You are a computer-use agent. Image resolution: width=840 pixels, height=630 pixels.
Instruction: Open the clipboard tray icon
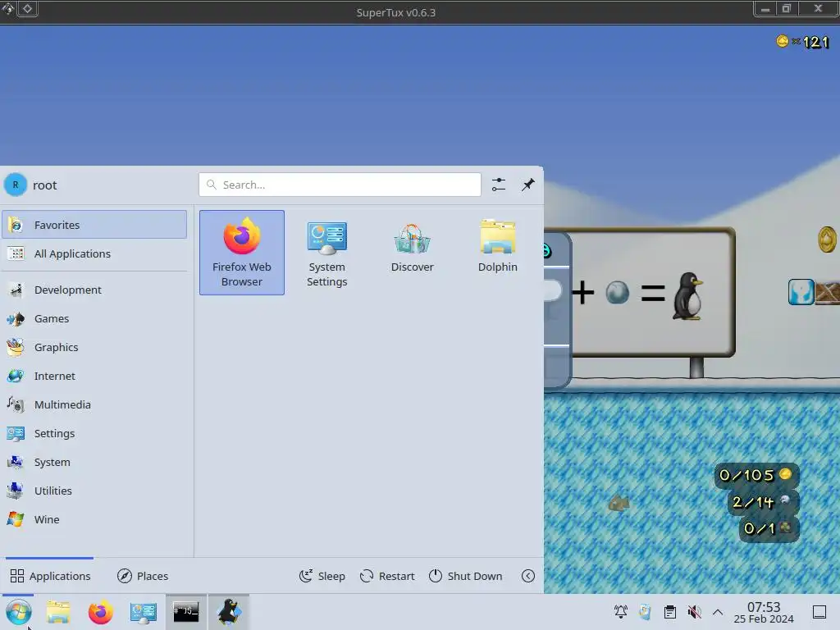[x=669, y=612]
